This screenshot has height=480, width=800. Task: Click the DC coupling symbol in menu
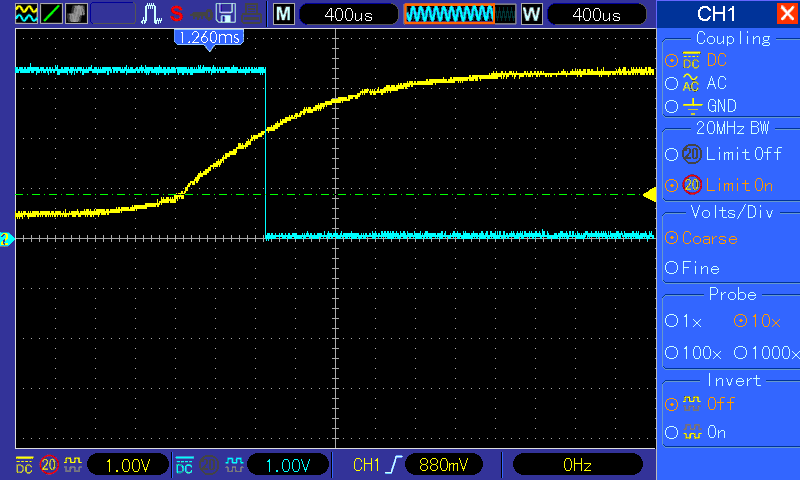click(691, 60)
